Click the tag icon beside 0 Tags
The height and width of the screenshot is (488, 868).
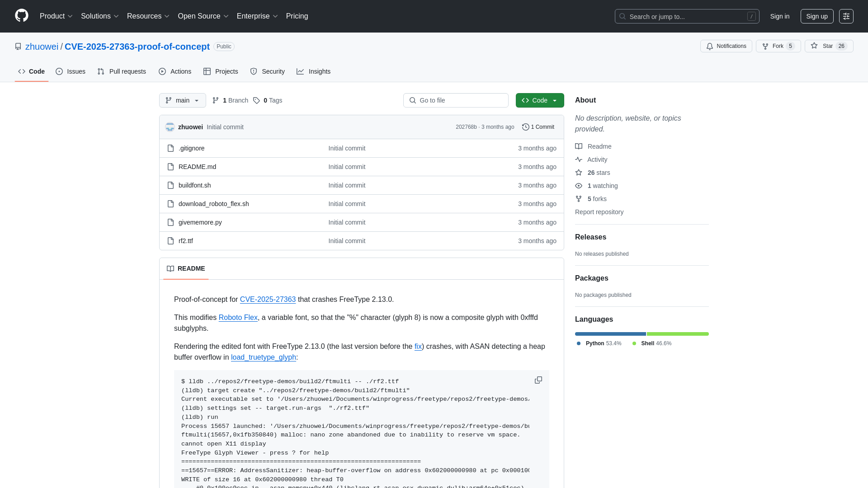point(256,100)
